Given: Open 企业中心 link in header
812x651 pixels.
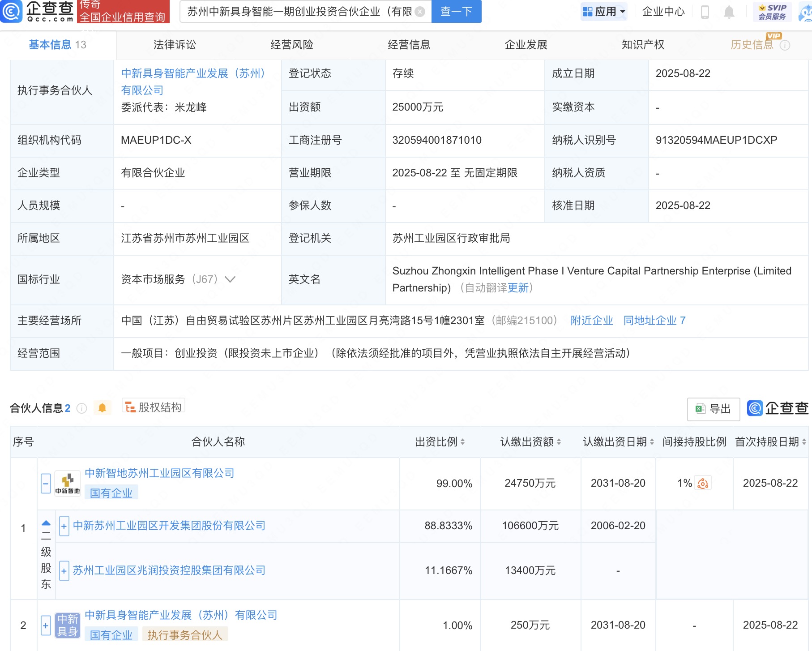Looking at the screenshot, I should coord(663,12).
